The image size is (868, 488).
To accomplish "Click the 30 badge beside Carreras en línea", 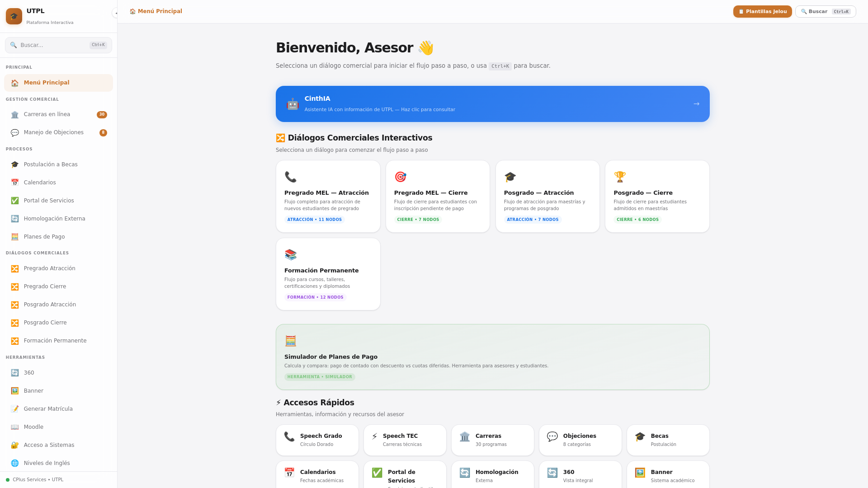I will click(102, 115).
